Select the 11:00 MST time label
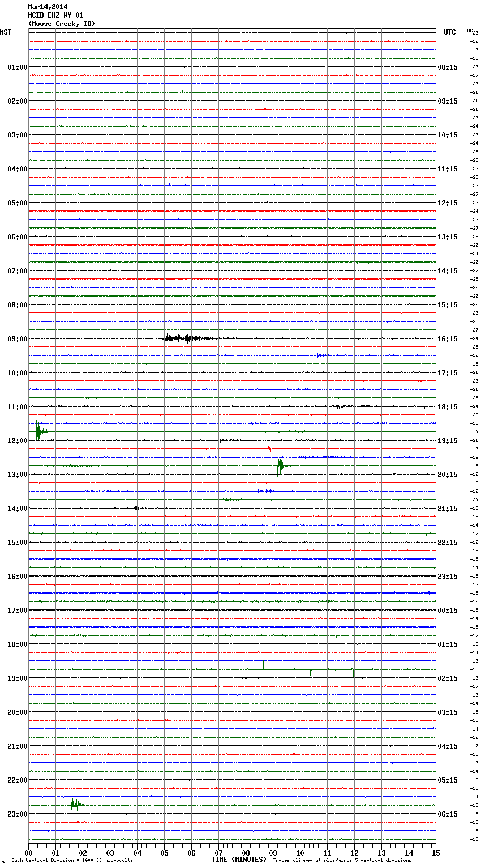Screen dimensions: 481x868 tap(18, 407)
